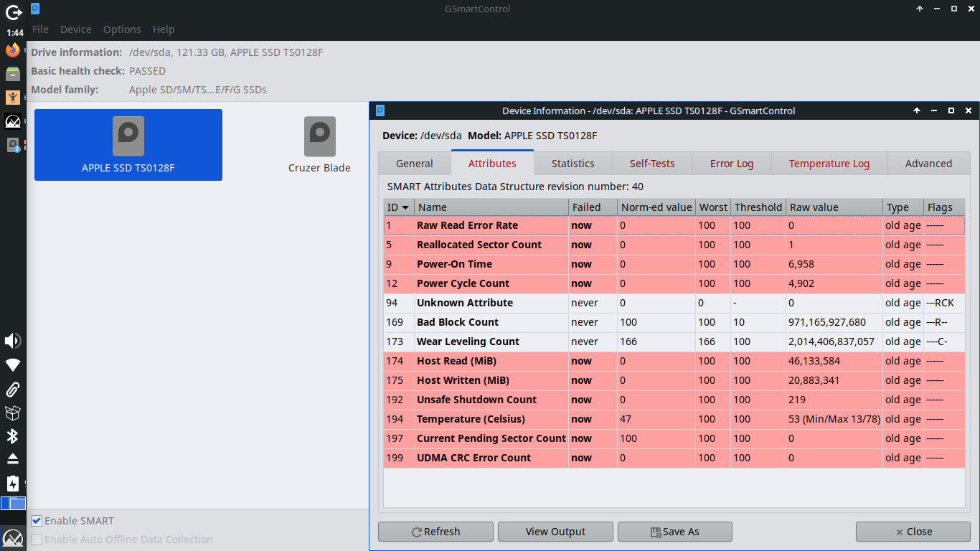Click the network icon in the left panel
The height and width of the screenshot is (551, 980).
coord(12,364)
